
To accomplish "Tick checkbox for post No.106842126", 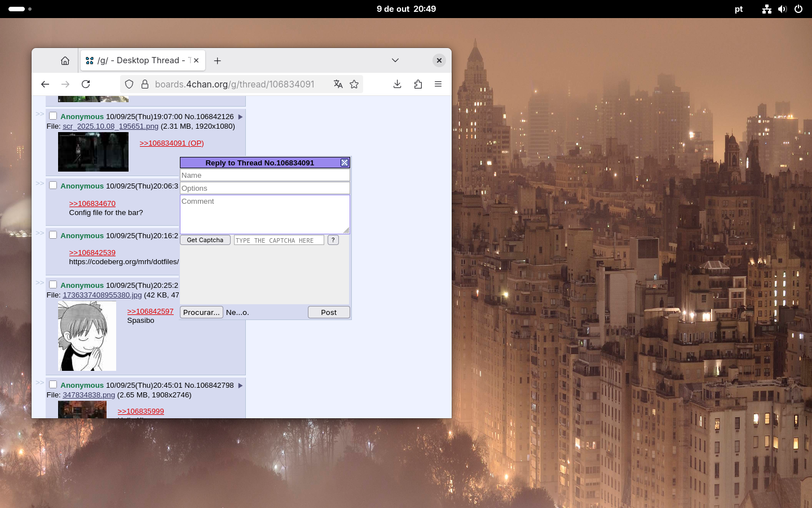I will (53, 116).
